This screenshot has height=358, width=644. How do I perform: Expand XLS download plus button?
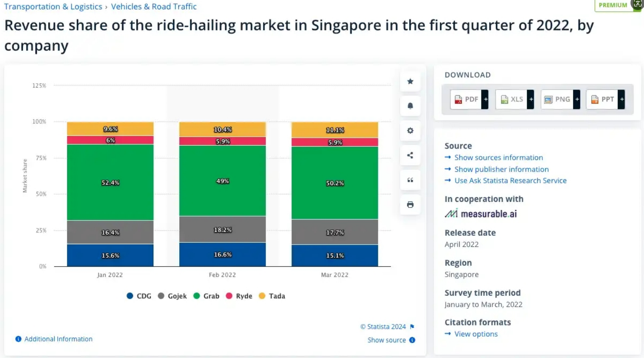pos(531,99)
